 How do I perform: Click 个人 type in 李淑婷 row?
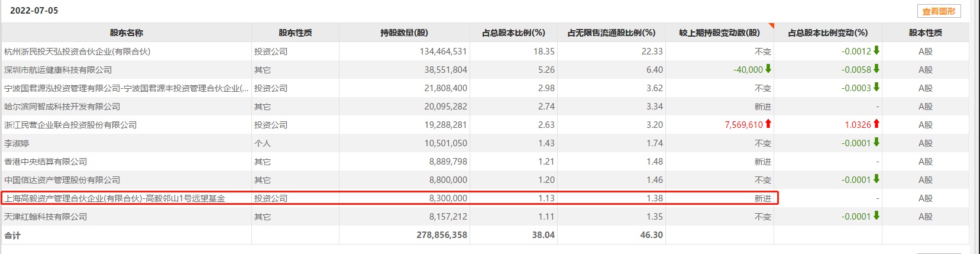[x=263, y=143]
